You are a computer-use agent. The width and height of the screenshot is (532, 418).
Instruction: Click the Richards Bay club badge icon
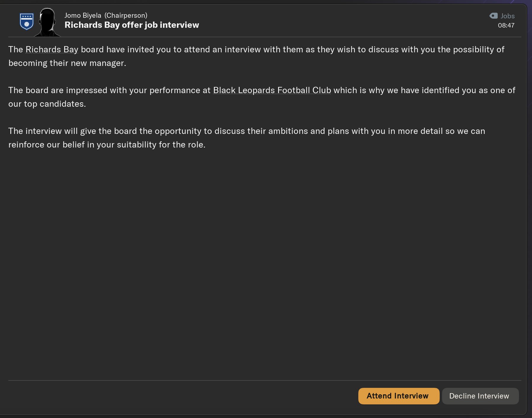(x=27, y=21)
